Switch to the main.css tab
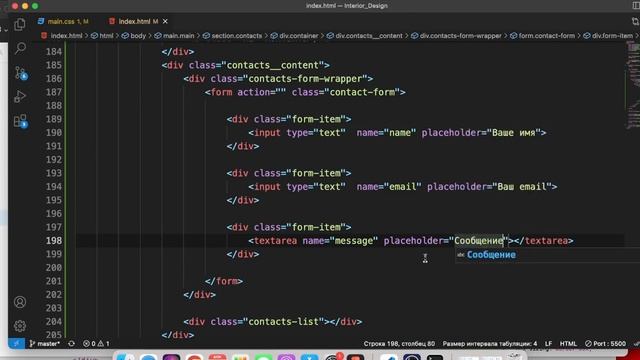 (x=64, y=21)
